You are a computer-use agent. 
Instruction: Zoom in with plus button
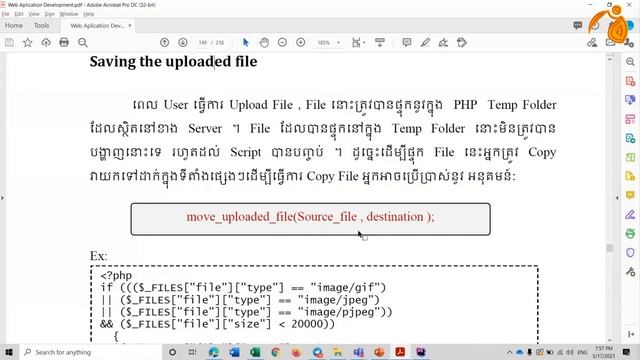pos(301,42)
